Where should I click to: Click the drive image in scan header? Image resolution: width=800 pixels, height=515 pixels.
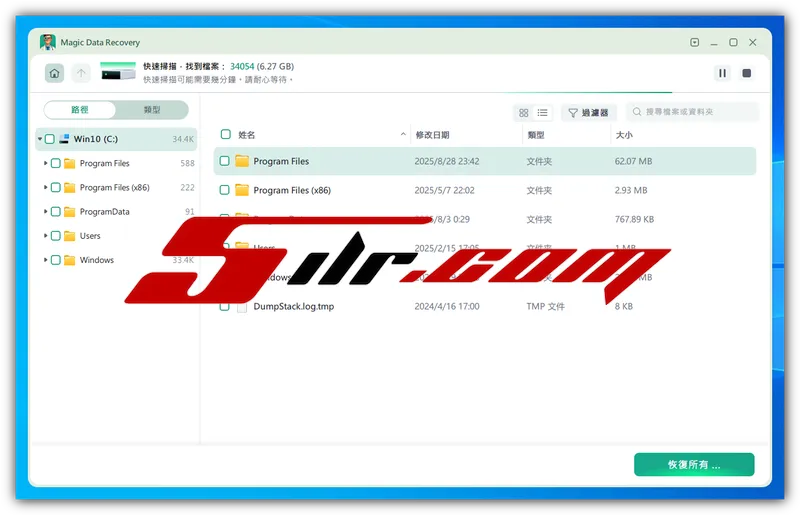(x=118, y=71)
